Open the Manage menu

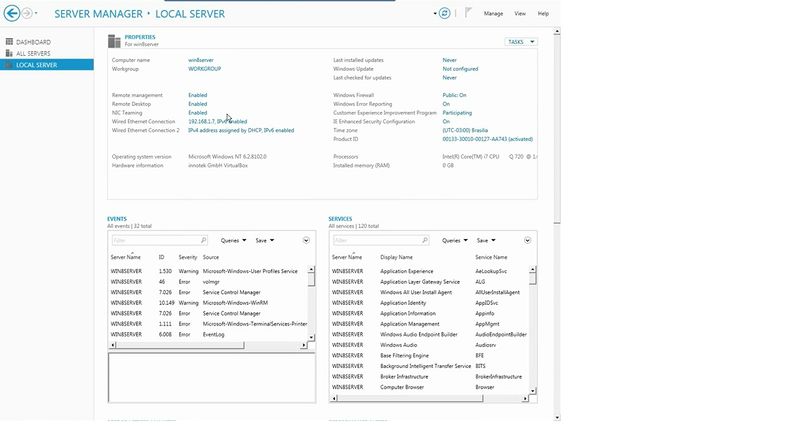493,14
